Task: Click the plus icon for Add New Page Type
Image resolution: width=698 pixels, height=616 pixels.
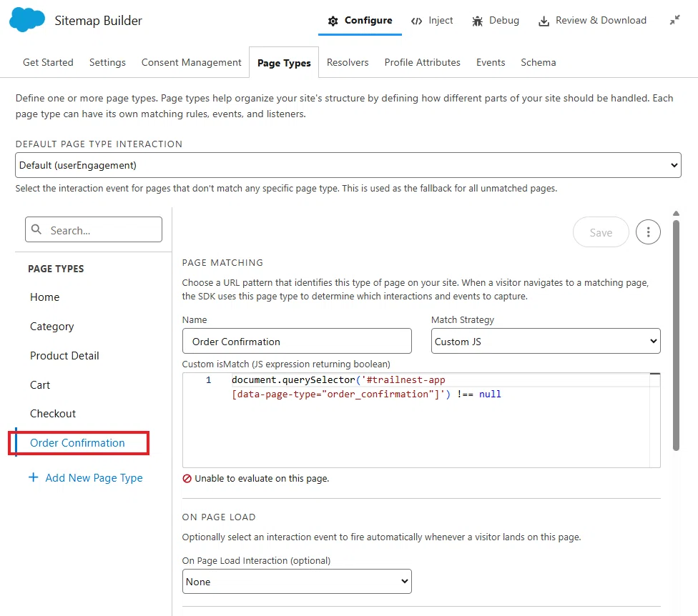Action: coord(34,477)
